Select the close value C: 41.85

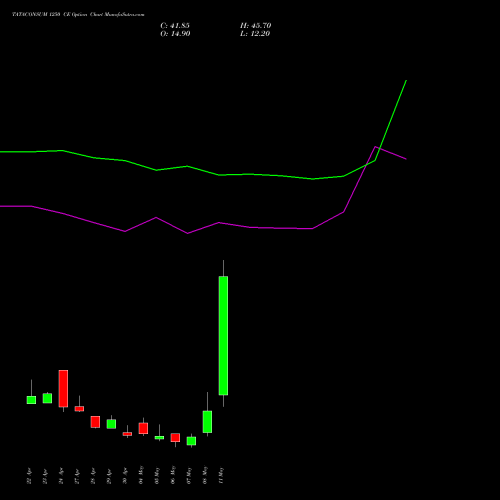(x=175, y=26)
